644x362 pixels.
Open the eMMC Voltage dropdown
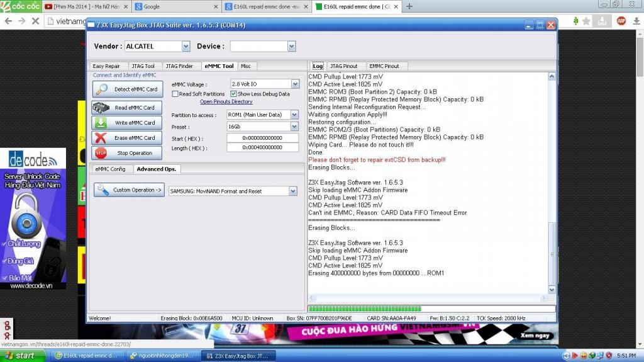[x=295, y=84]
